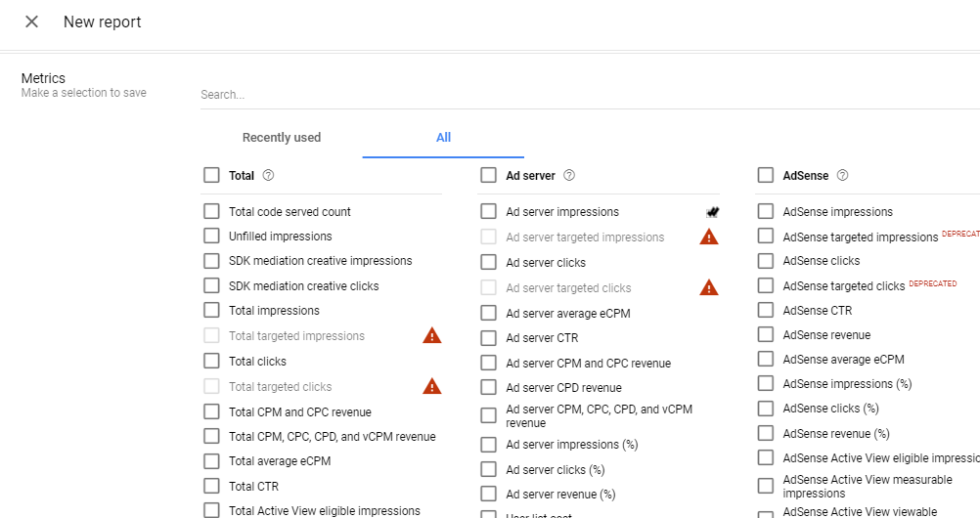Screen dimensions: 980x518
Task: Check Total CTR metric
Action: tap(211, 486)
